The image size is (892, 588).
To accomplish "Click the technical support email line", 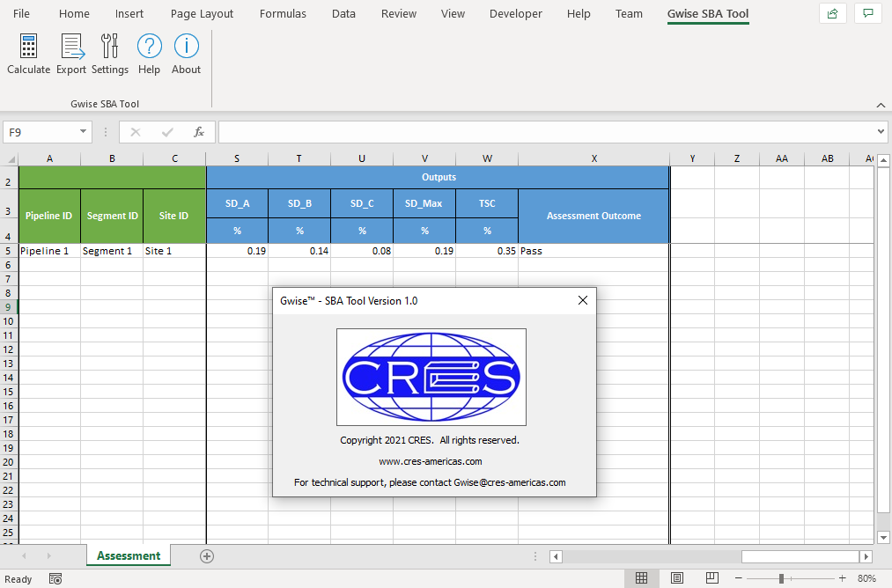I will click(430, 482).
